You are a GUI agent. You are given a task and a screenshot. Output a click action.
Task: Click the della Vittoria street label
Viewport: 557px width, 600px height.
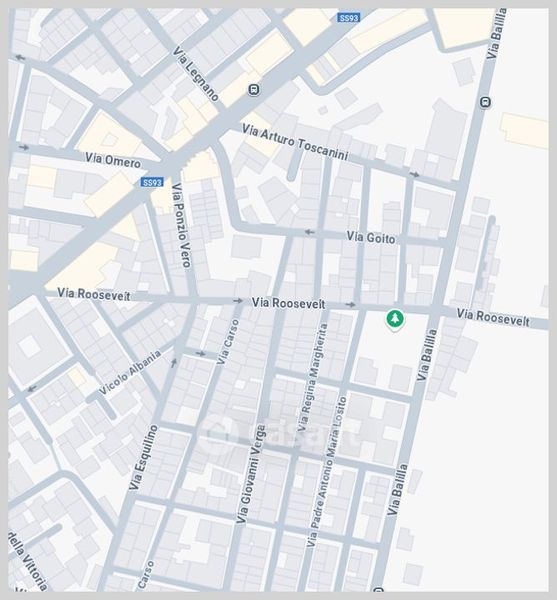tap(27, 560)
